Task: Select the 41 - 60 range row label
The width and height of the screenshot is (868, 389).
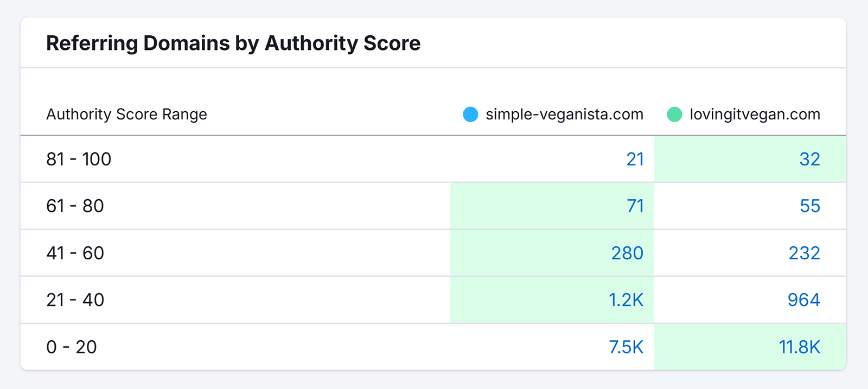Action: 75,253
